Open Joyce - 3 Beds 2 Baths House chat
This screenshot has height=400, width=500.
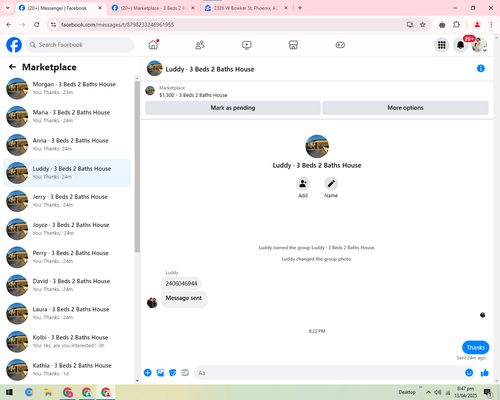(x=67, y=229)
